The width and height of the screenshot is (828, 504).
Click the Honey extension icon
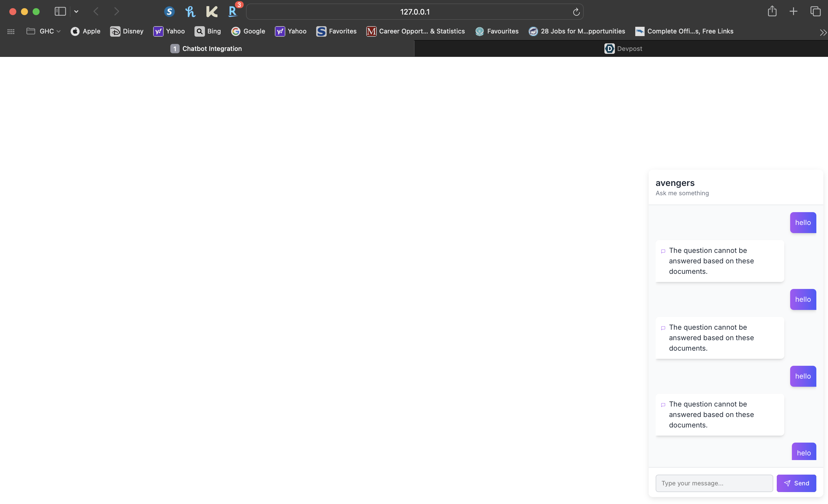coord(190,12)
